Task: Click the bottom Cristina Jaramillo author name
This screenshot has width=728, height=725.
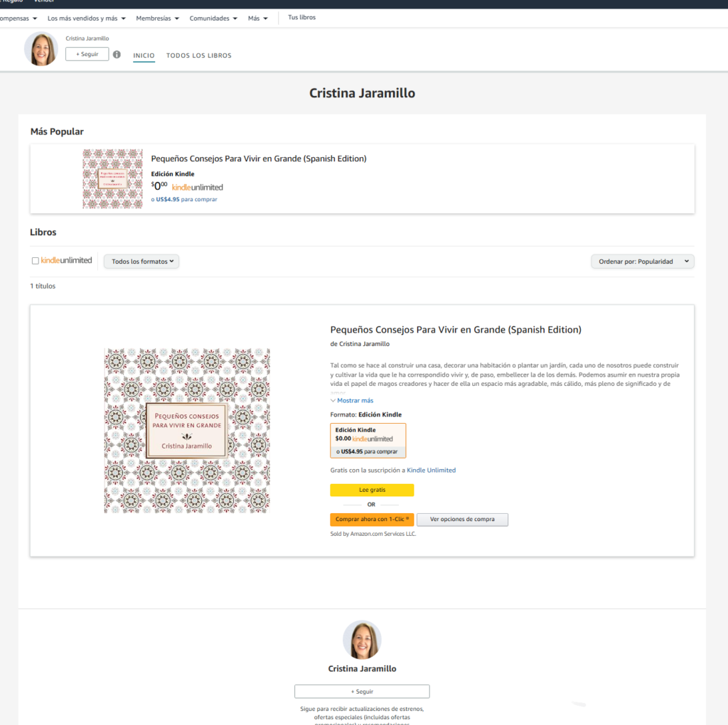Action: coord(362,669)
